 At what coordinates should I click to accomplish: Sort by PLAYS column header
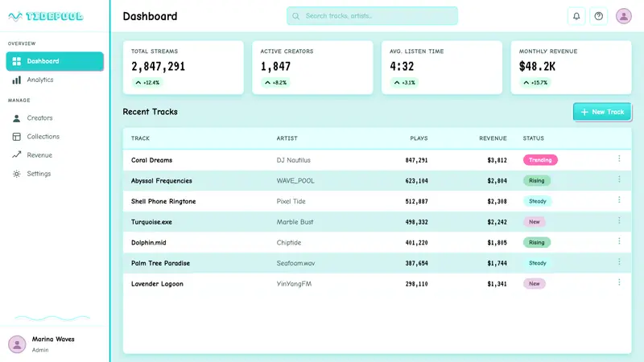pyautogui.click(x=419, y=138)
